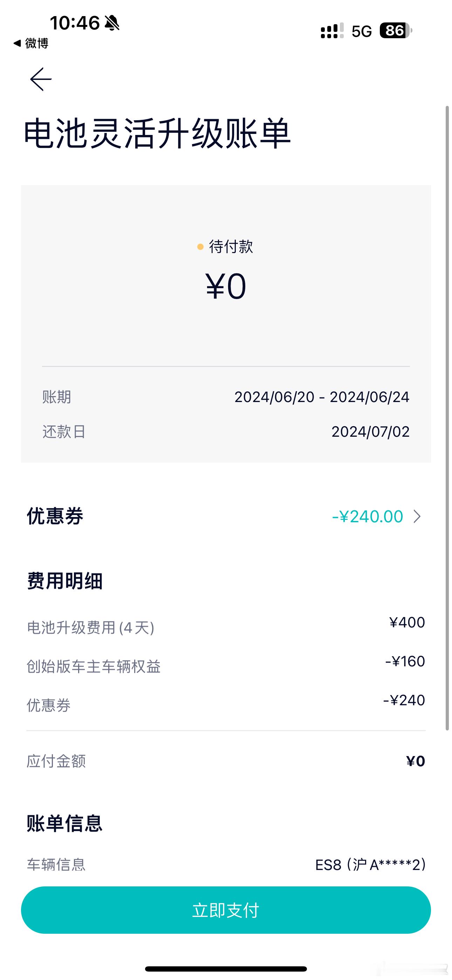
Task: Tap the 电池灵活升级账单 title
Action: [x=157, y=134]
